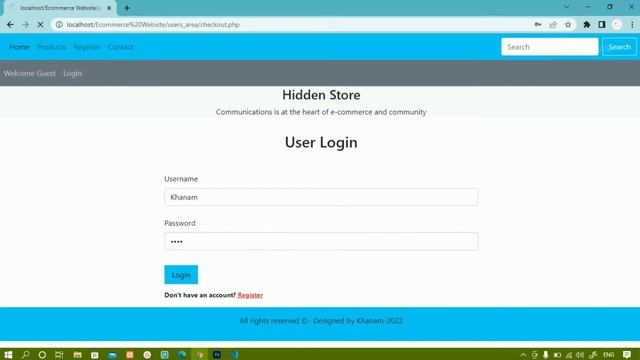Go to Home in the navbar
640x360 pixels.
tap(19, 47)
